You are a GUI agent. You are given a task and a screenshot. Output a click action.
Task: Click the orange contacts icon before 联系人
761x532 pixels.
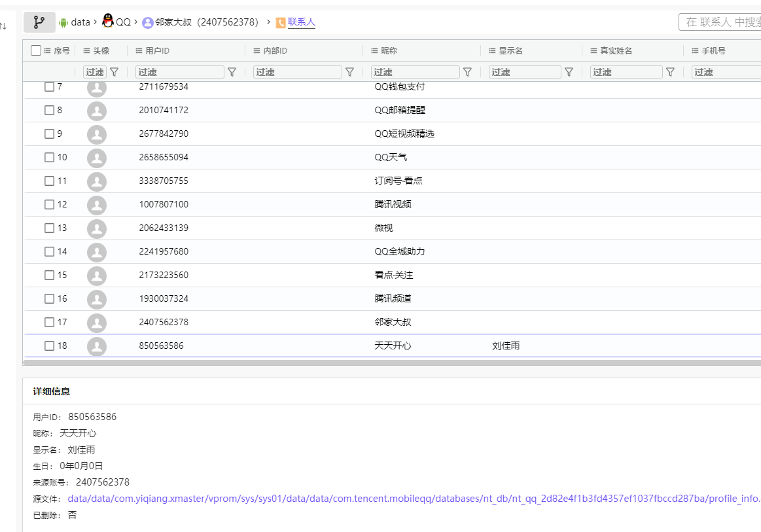281,22
